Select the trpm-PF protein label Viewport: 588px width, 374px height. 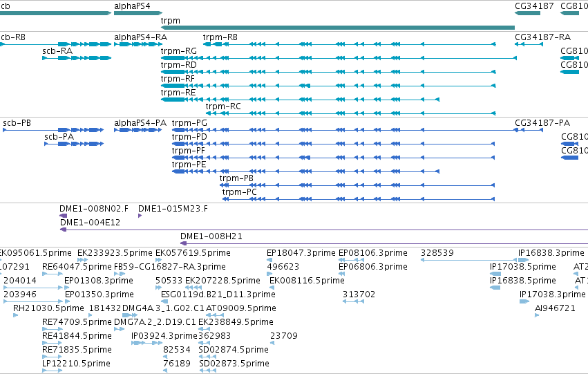click(x=188, y=151)
